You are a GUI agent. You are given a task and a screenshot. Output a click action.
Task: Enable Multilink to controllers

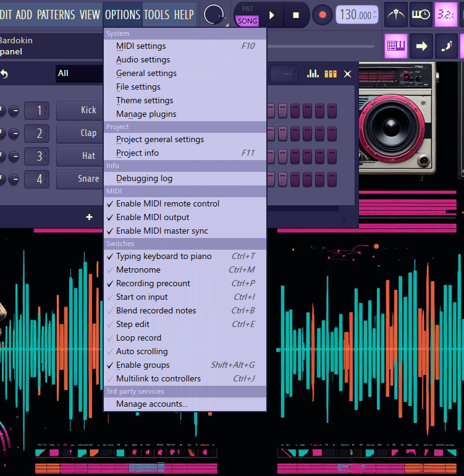pos(185,379)
